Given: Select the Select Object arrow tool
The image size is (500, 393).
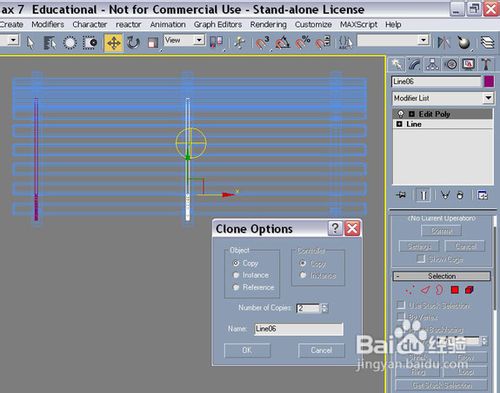Looking at the screenshot, I should click(30, 43).
